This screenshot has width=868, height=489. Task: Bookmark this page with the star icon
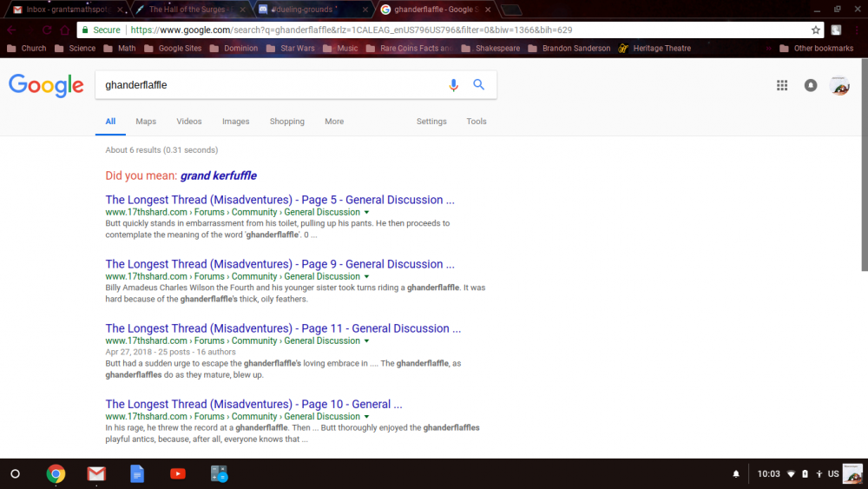coord(815,30)
